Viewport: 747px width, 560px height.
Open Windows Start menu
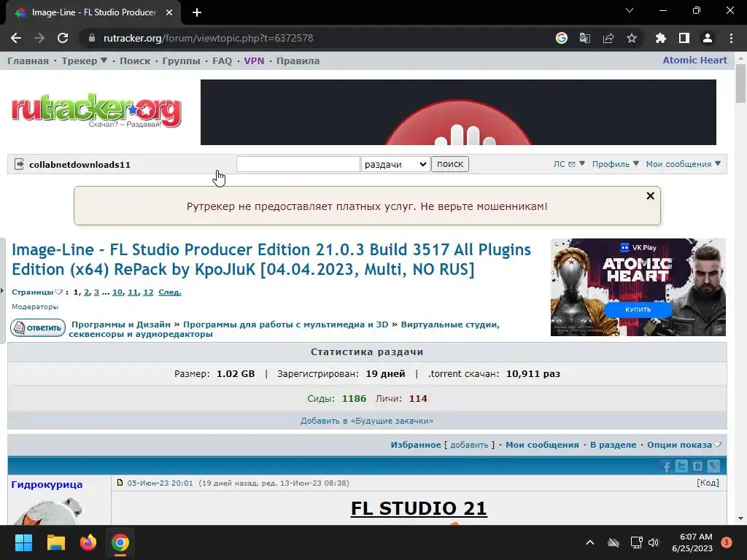23,542
